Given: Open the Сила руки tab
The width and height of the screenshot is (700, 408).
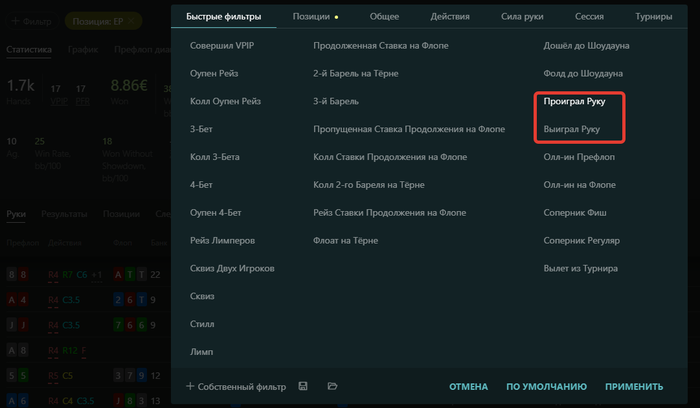Looking at the screenshot, I should click(x=522, y=17).
